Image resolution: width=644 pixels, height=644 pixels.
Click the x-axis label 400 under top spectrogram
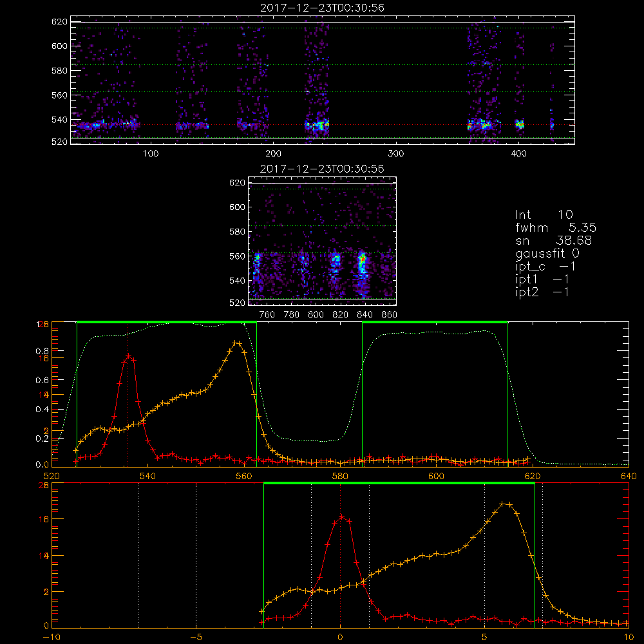[518, 154]
